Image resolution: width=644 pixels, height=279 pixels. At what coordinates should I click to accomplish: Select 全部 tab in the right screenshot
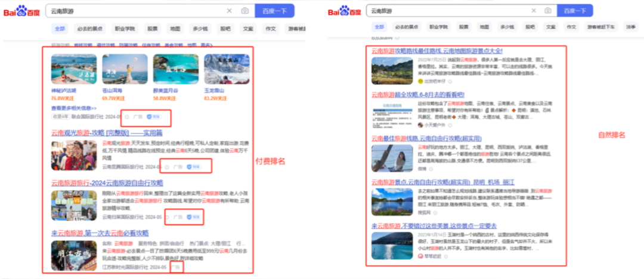click(x=379, y=27)
